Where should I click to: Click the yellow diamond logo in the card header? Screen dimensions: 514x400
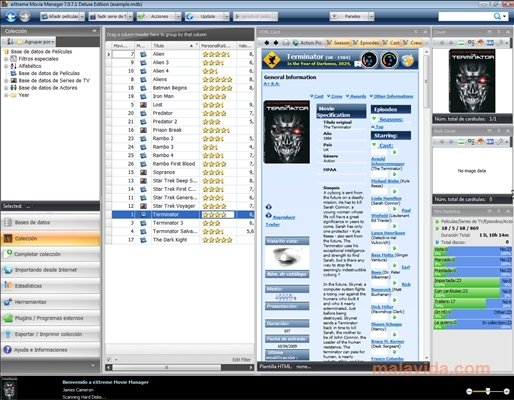tap(272, 60)
